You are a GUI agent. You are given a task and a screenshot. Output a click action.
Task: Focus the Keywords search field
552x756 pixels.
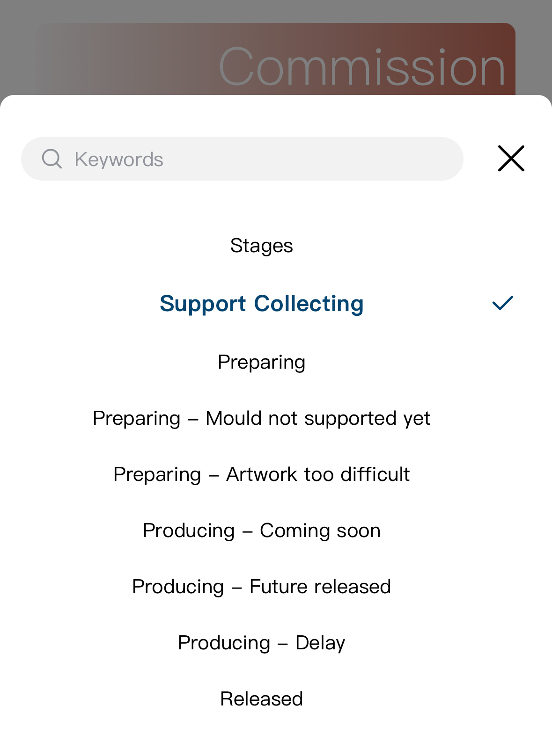262,159
